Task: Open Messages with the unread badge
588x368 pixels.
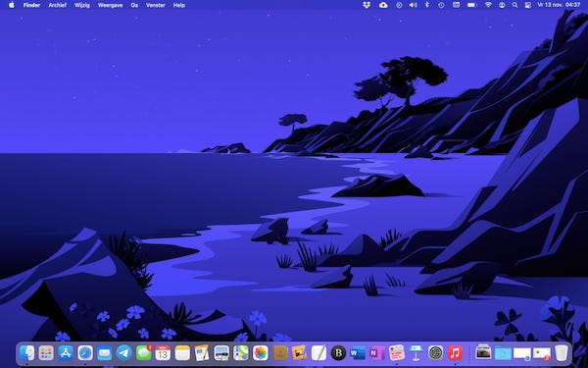Action: coord(144,353)
